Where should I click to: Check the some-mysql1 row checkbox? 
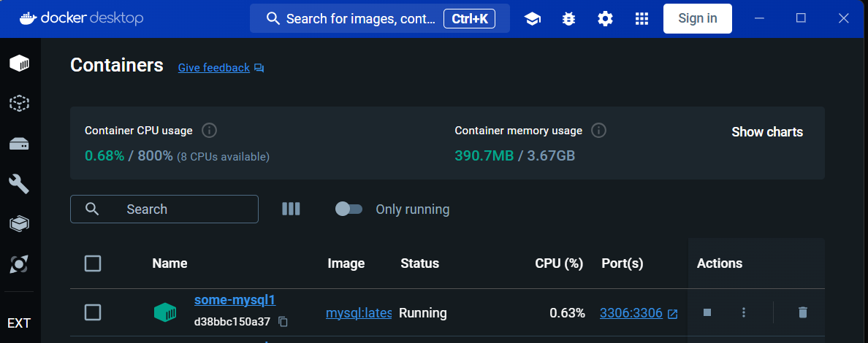click(x=93, y=312)
